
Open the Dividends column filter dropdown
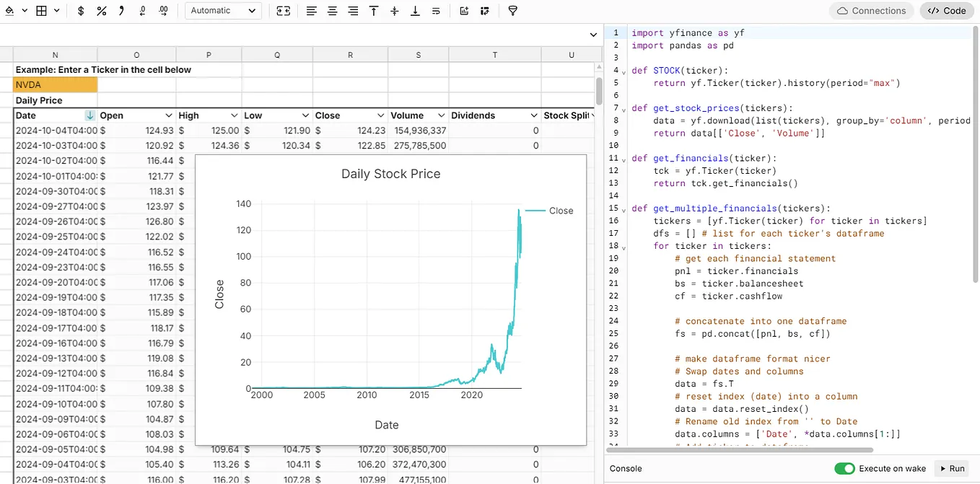tap(534, 115)
